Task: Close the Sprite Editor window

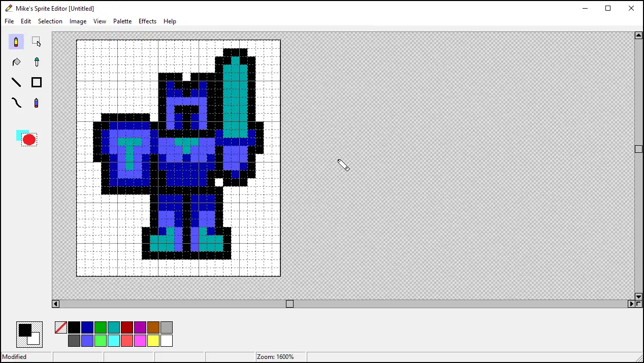Action: (x=631, y=8)
